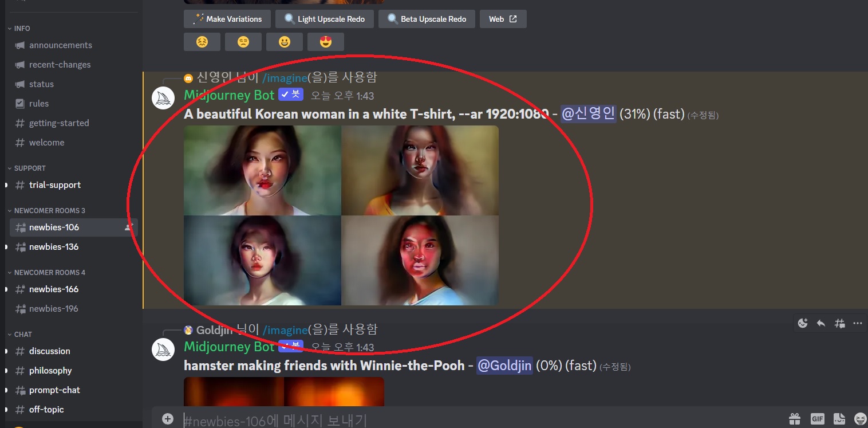Image resolution: width=868 pixels, height=428 pixels.
Task: Click the Midjourney Bot sailboat avatar
Action: point(163,97)
